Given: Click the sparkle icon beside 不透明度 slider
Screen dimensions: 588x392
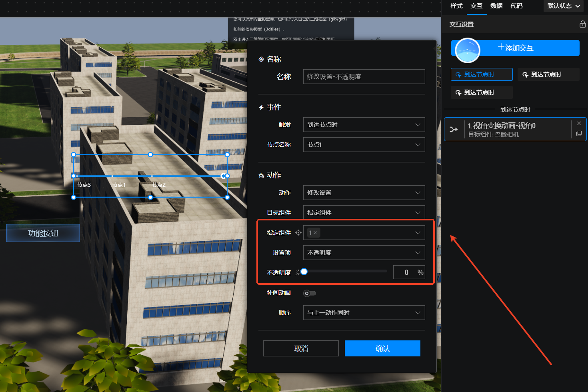Looking at the screenshot, I should tap(298, 272).
